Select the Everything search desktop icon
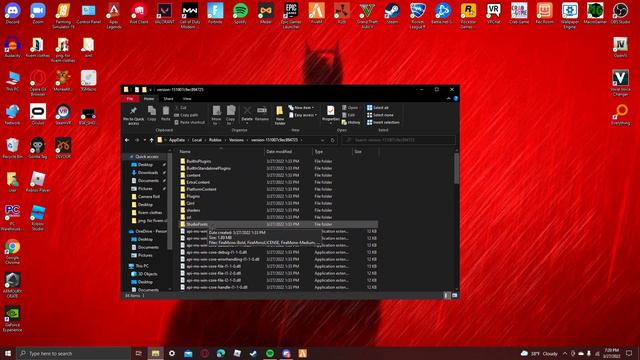 click(x=620, y=114)
